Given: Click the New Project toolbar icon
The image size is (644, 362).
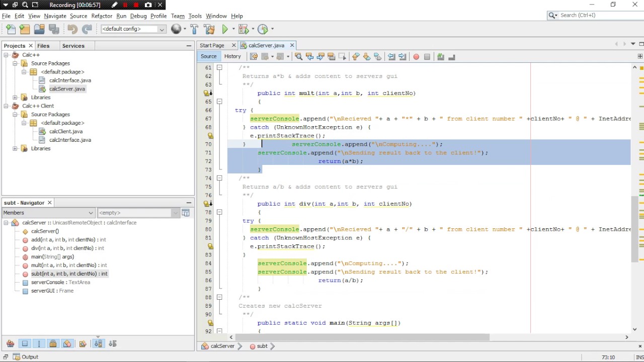Looking at the screenshot, I should tap(25, 29).
